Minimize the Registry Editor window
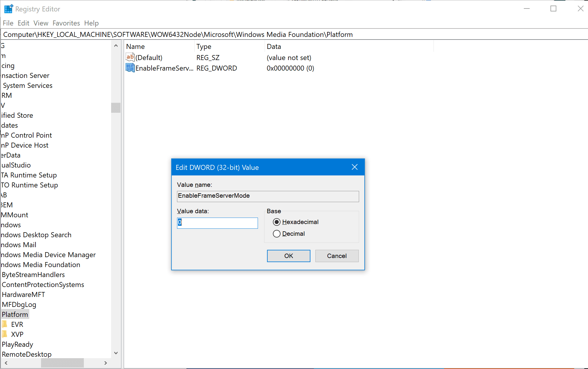 click(x=527, y=9)
